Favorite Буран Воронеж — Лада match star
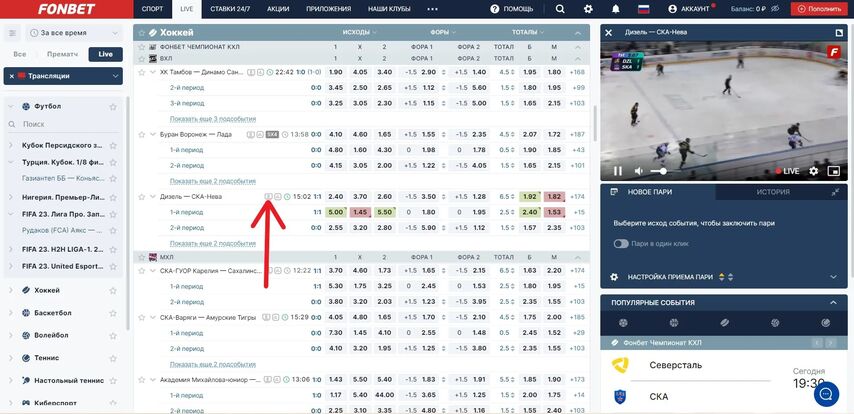Viewport: 854px width, 414px height. (x=142, y=135)
